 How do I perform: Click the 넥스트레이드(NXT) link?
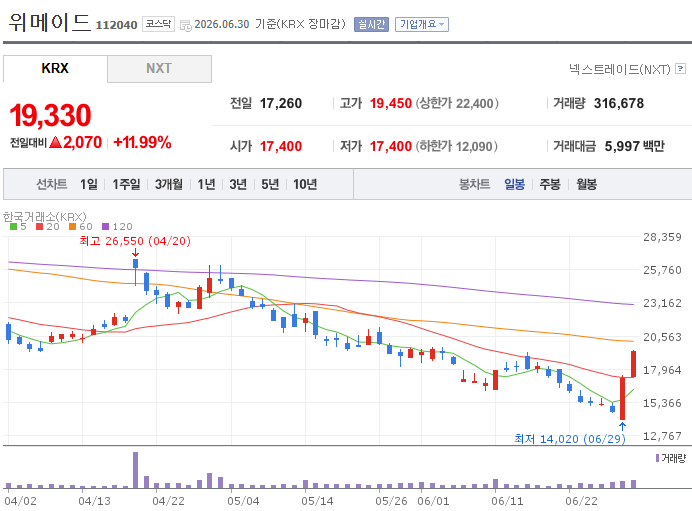pyautogui.click(x=620, y=69)
